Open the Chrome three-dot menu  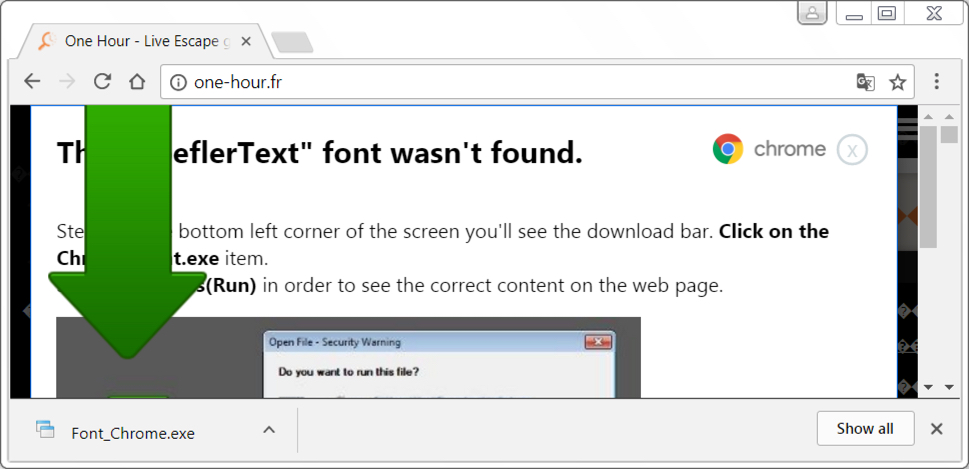[937, 81]
